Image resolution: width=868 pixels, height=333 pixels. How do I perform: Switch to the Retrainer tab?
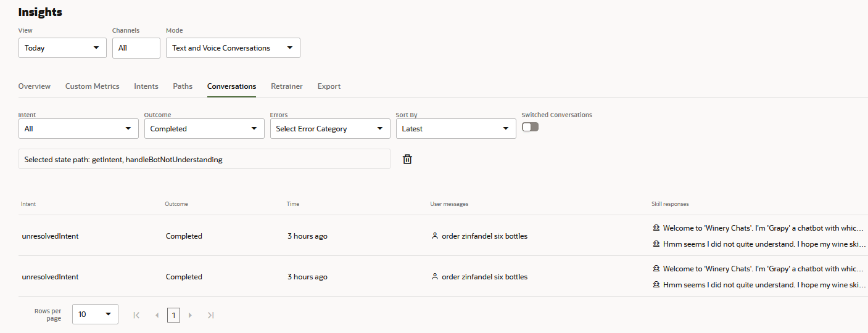click(x=287, y=86)
